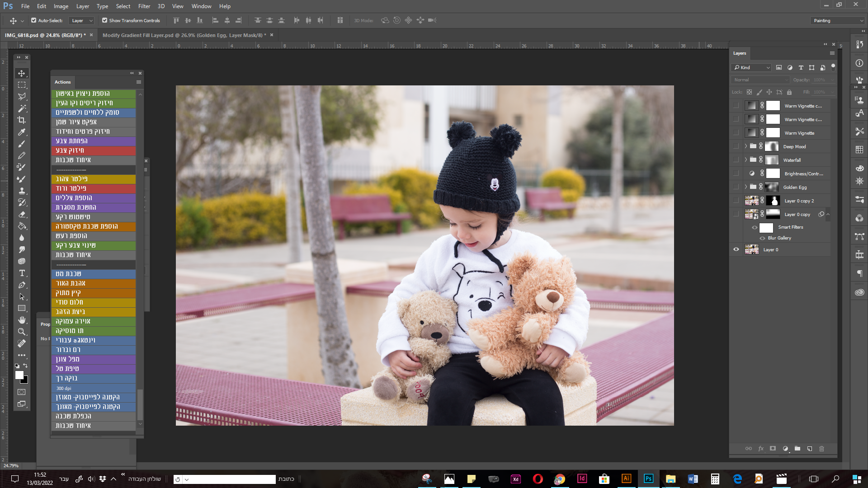Select the Horizontal Type tool

coord(21,273)
